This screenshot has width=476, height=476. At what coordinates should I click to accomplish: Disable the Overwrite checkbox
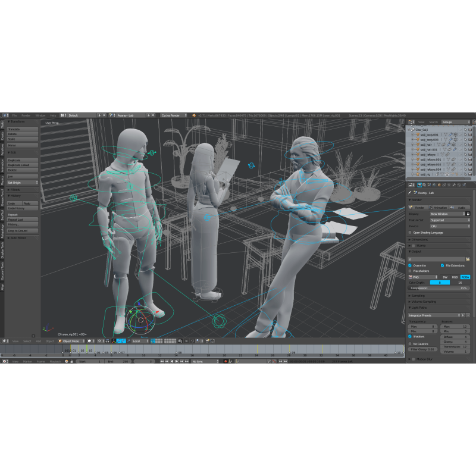click(x=410, y=265)
